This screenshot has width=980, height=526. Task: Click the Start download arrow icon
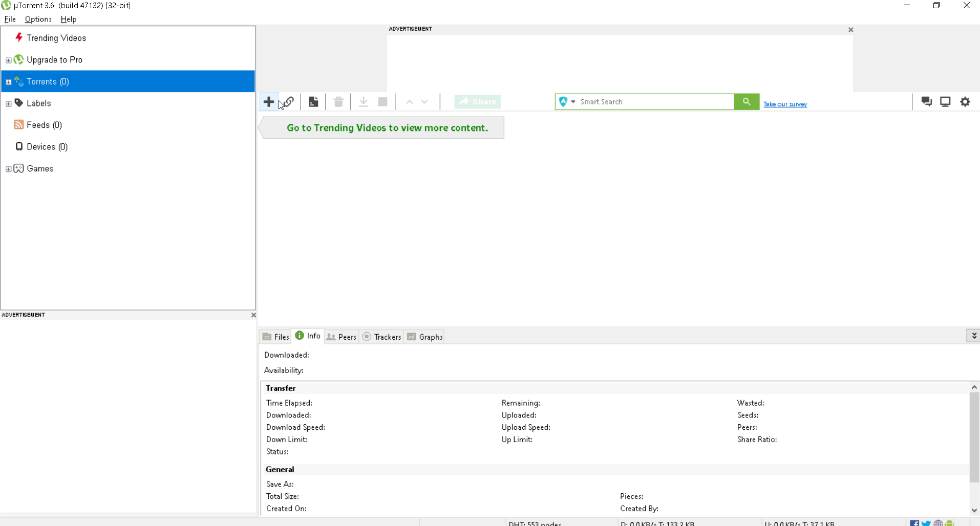[x=364, y=102]
